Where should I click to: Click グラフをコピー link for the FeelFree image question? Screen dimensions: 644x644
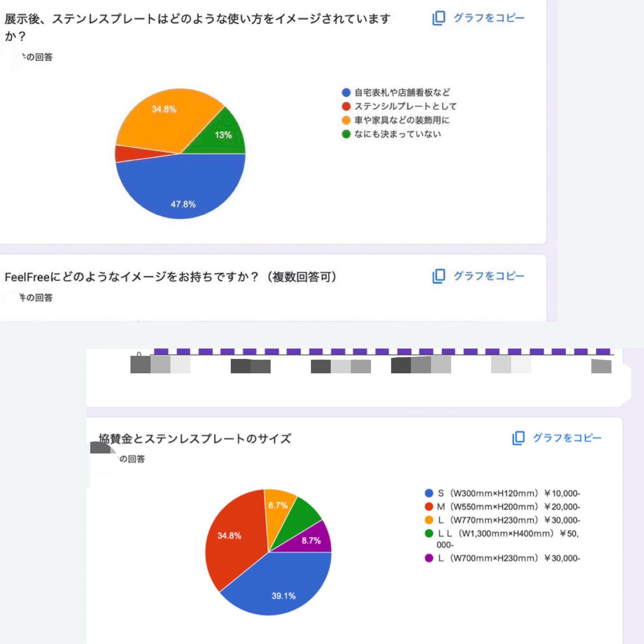coord(489,276)
